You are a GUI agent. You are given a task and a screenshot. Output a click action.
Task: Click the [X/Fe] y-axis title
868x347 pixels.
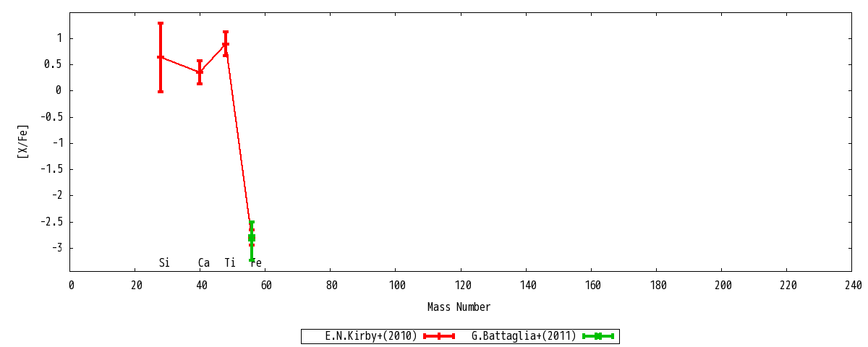(x=23, y=142)
